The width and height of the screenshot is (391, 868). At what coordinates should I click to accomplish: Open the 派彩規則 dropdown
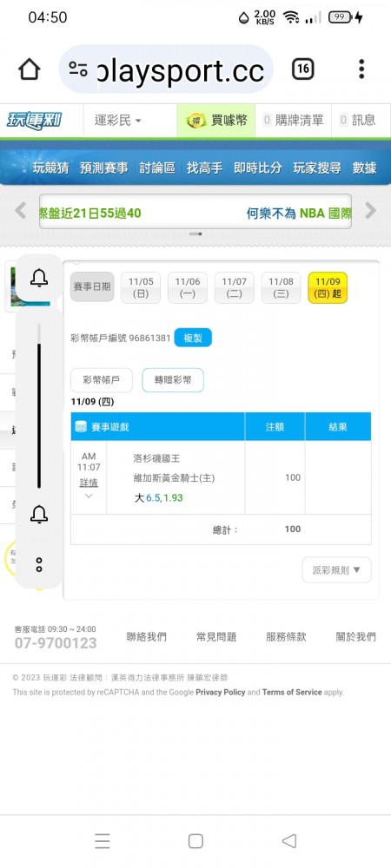[x=336, y=569]
